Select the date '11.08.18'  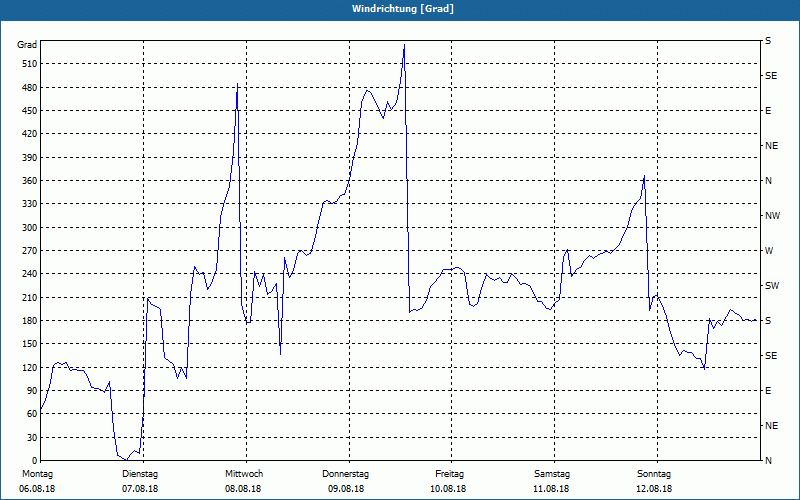click(x=551, y=489)
